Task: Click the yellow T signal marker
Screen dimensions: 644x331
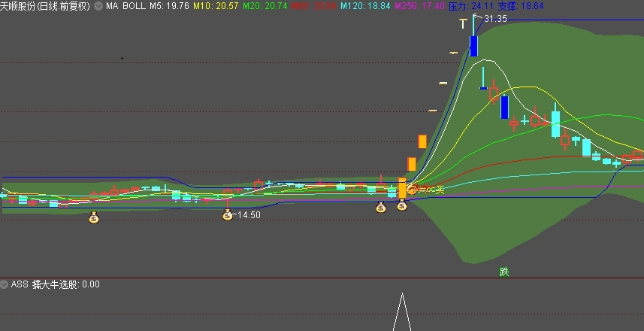Action: 464,23
